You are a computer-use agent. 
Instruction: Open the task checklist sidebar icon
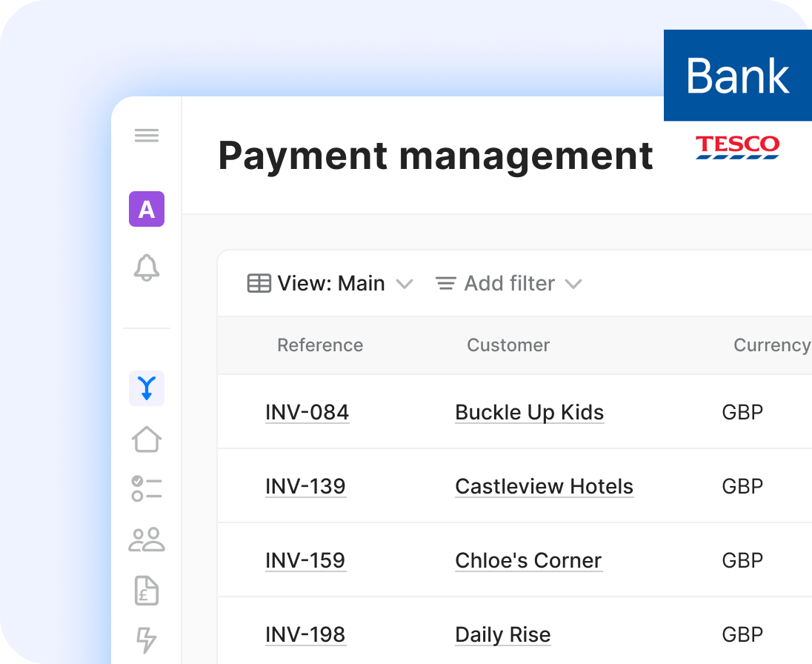[x=147, y=488]
